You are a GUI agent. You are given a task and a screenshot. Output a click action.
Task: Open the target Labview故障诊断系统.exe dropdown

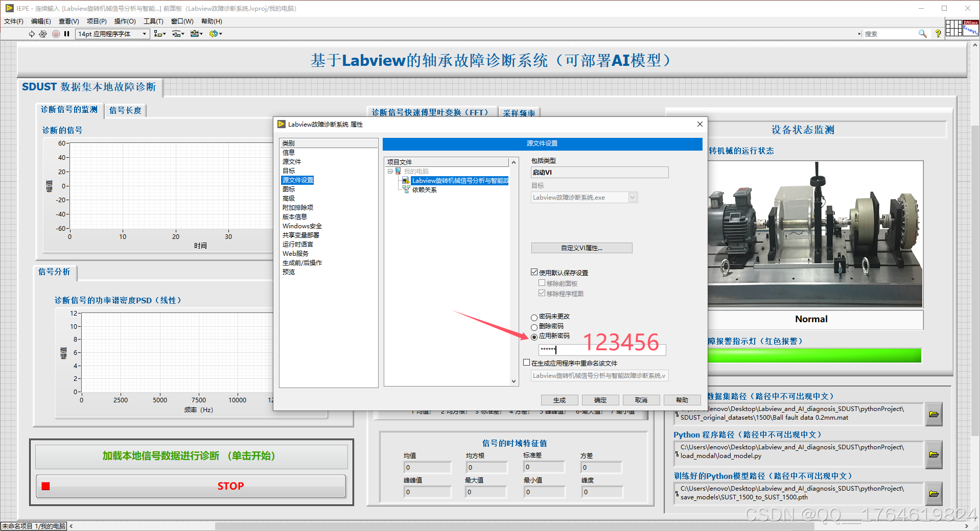tap(585, 198)
